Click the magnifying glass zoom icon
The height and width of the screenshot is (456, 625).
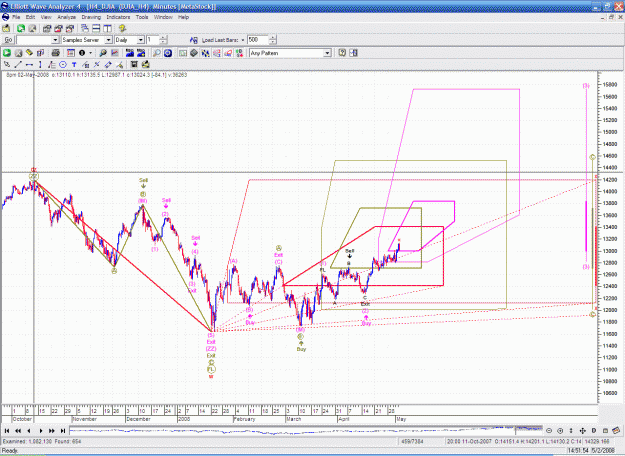click(x=157, y=53)
